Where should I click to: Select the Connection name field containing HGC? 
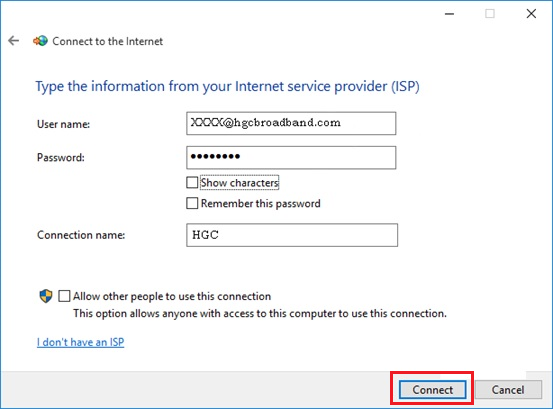[292, 235]
